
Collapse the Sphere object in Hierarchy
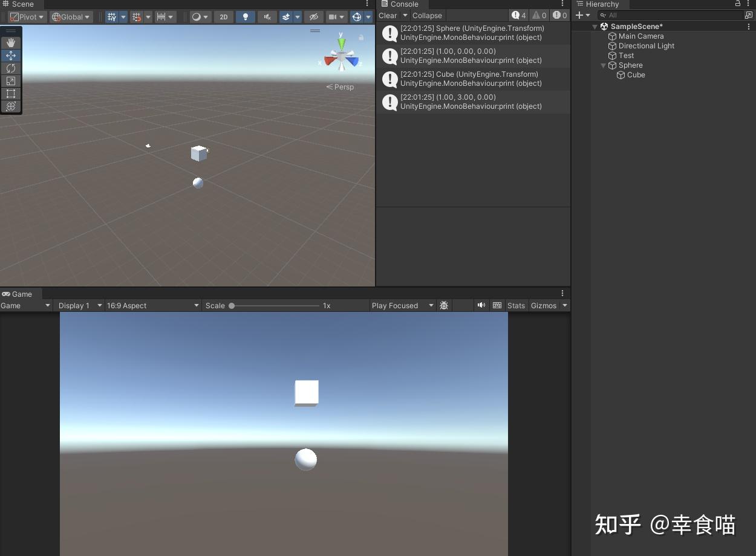[602, 65]
